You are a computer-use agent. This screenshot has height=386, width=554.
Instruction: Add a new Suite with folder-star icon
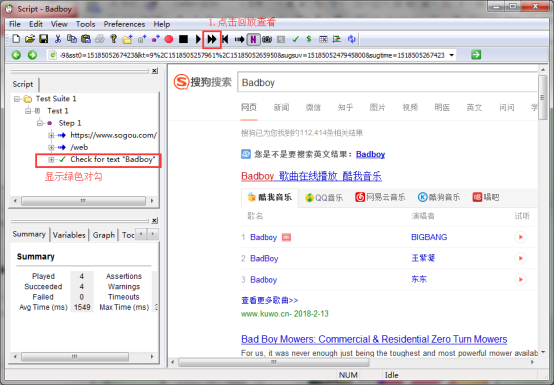pos(127,39)
